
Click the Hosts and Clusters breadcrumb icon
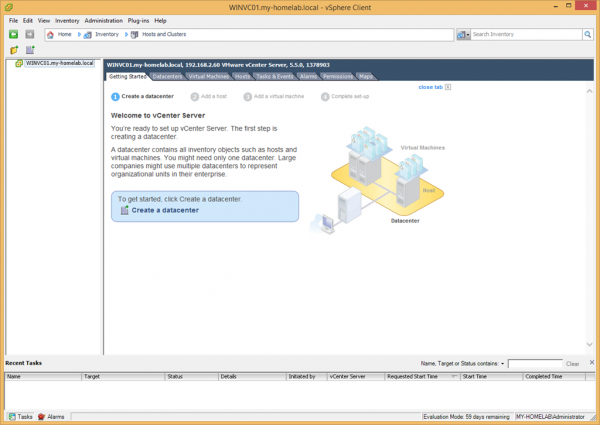click(134, 35)
